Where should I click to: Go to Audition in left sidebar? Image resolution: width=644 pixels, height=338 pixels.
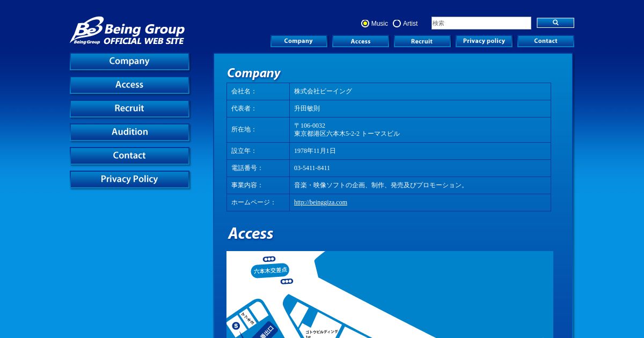pos(129,133)
